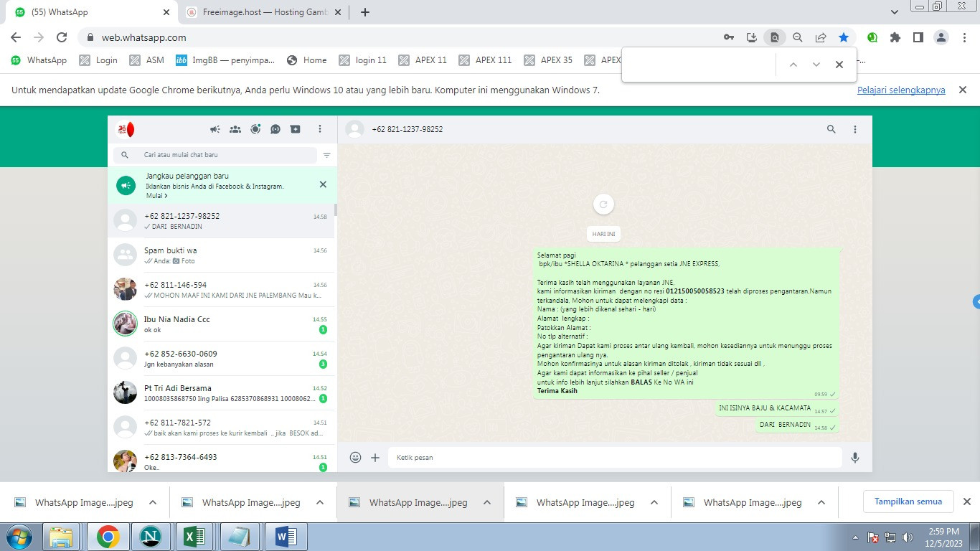Open the Chrome side panel
The height and width of the screenshot is (551, 980).
click(x=918, y=37)
